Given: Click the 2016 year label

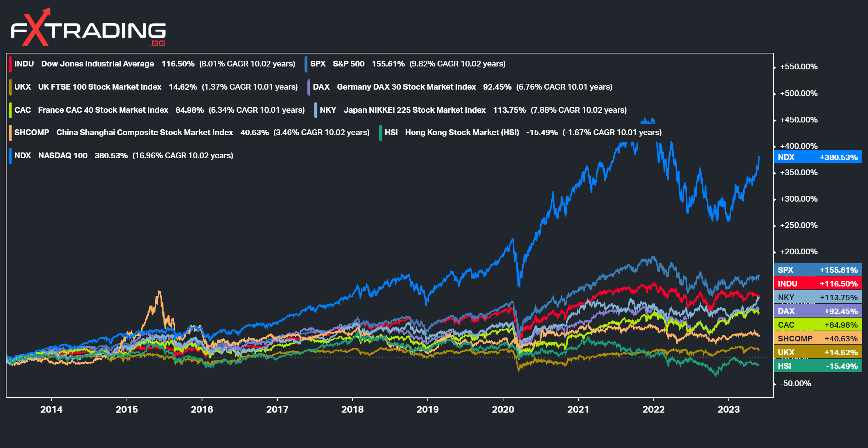Looking at the screenshot, I should click(x=202, y=409).
